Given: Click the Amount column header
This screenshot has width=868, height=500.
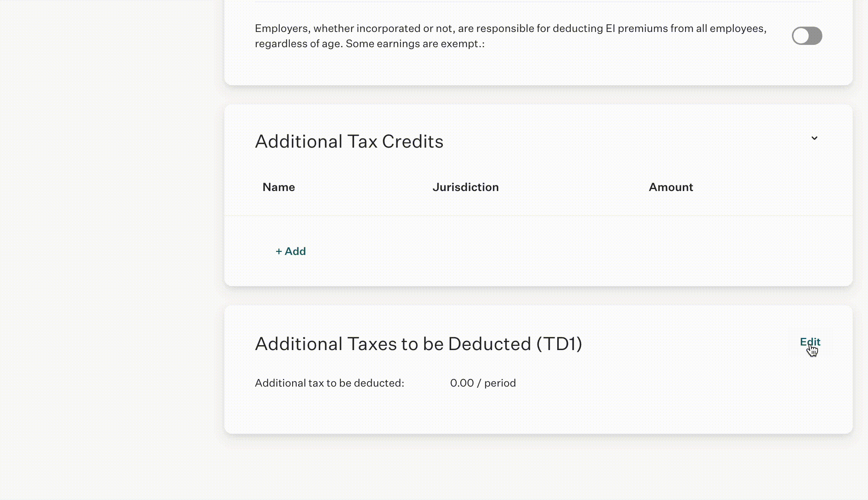Looking at the screenshot, I should (671, 187).
